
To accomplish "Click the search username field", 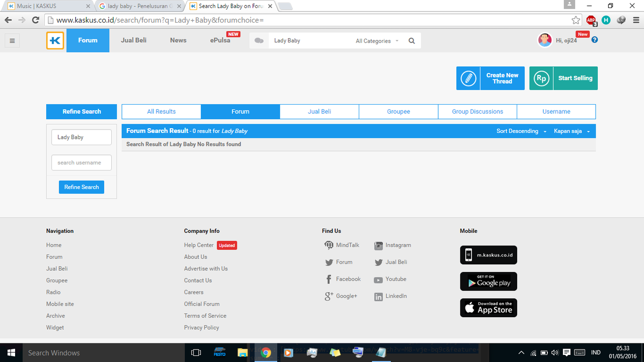I will click(82, 163).
